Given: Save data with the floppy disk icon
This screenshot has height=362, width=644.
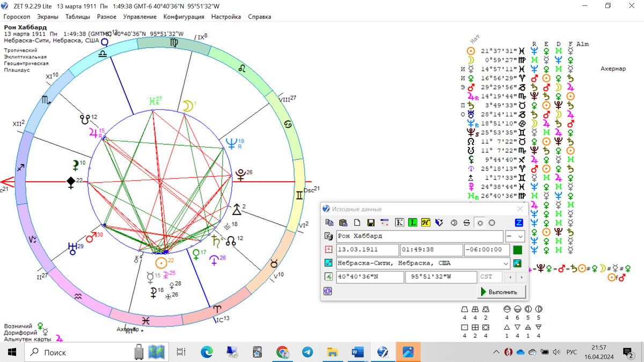Looking at the screenshot, I should (x=370, y=223).
